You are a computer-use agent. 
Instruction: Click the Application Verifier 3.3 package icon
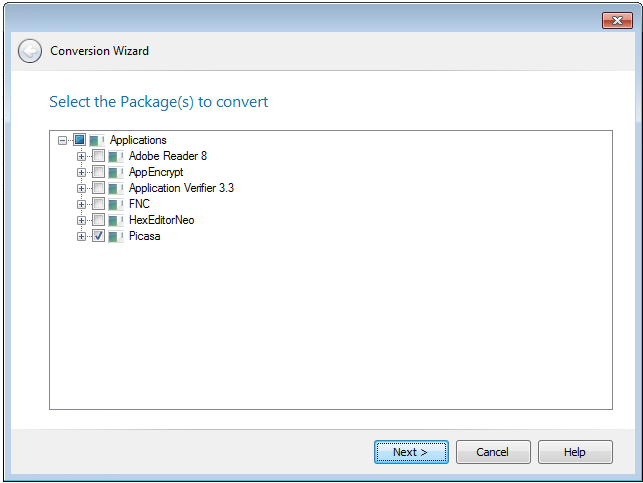coord(116,188)
